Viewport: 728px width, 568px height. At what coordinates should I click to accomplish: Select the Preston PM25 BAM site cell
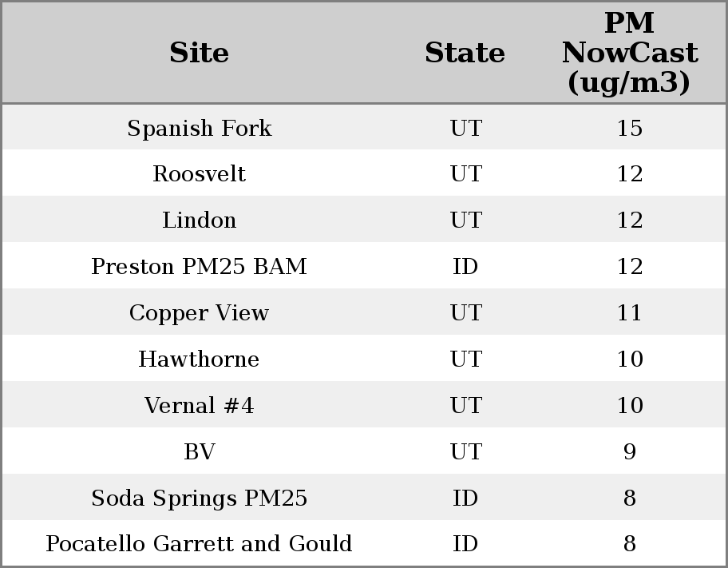pos(199,266)
